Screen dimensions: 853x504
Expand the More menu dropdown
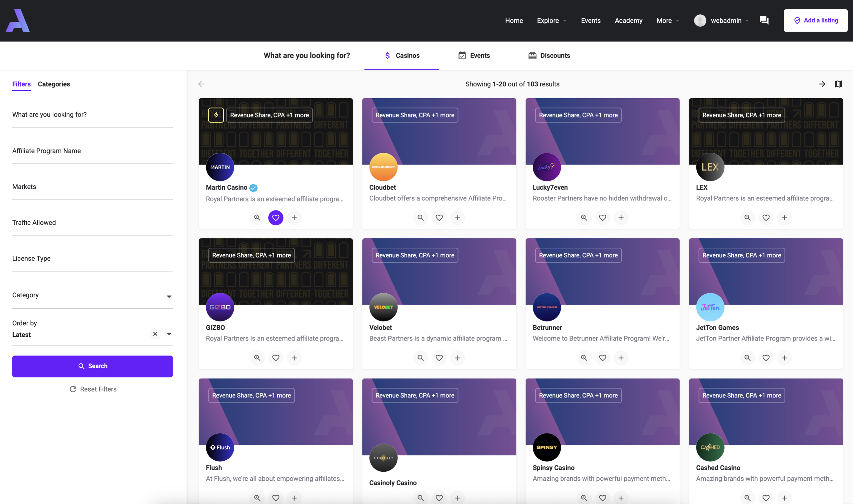click(668, 20)
